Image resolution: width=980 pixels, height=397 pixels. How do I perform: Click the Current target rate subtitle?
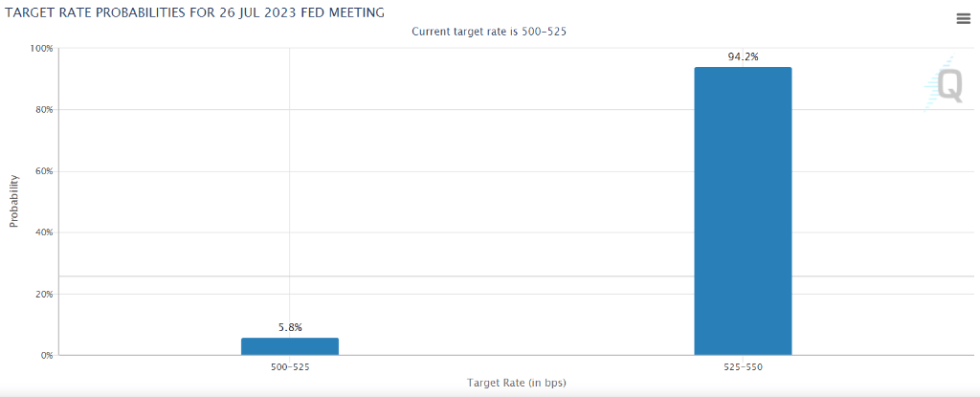click(x=490, y=32)
